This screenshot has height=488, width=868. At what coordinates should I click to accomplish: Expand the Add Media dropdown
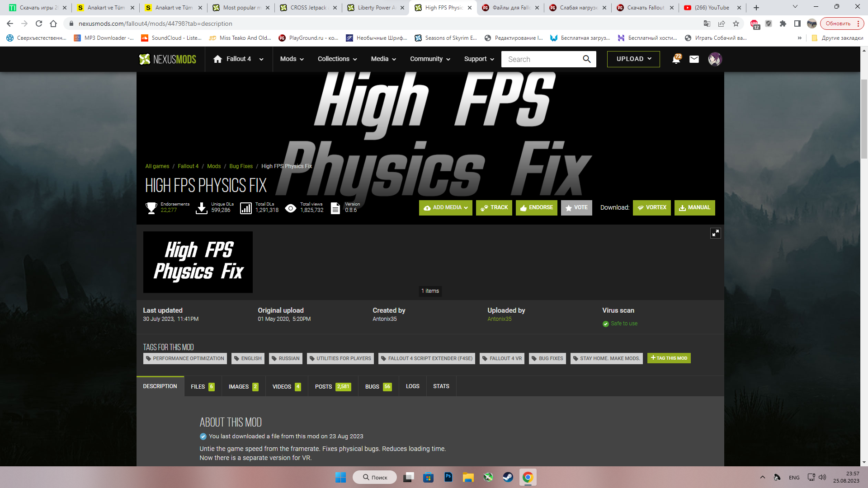click(x=445, y=208)
